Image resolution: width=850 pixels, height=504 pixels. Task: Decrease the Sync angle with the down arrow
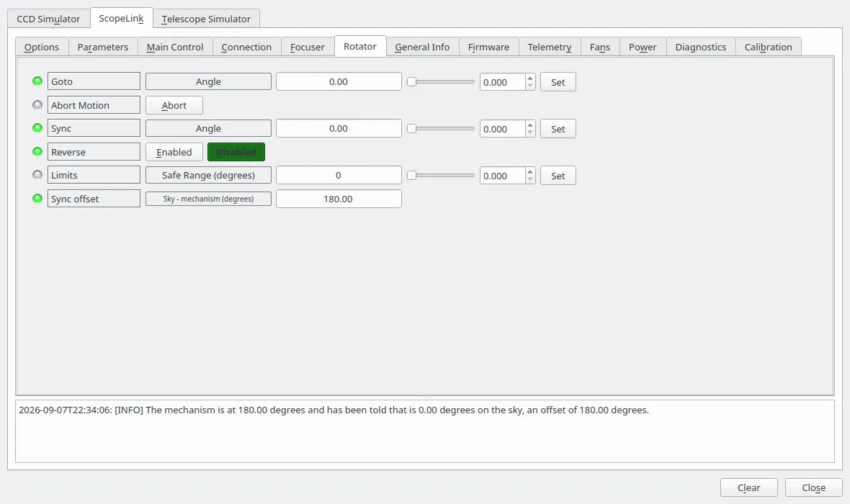530,132
